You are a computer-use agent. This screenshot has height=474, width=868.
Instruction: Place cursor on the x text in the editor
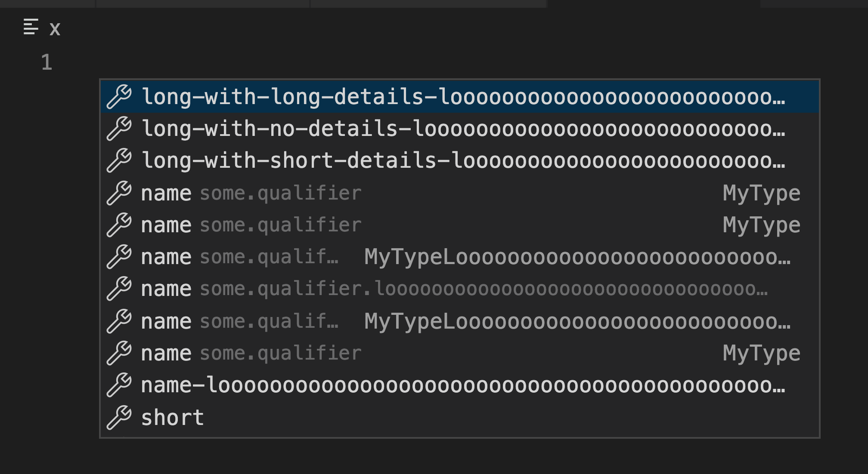(54, 29)
